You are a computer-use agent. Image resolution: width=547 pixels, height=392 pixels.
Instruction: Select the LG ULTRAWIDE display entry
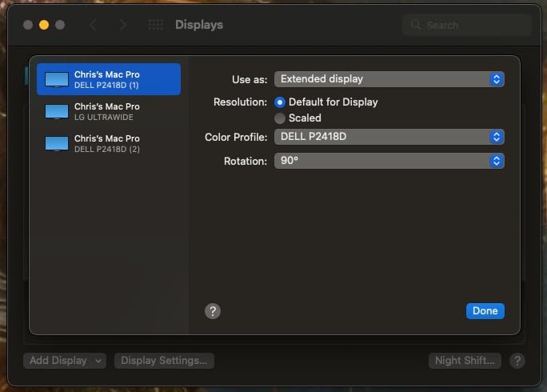point(109,111)
